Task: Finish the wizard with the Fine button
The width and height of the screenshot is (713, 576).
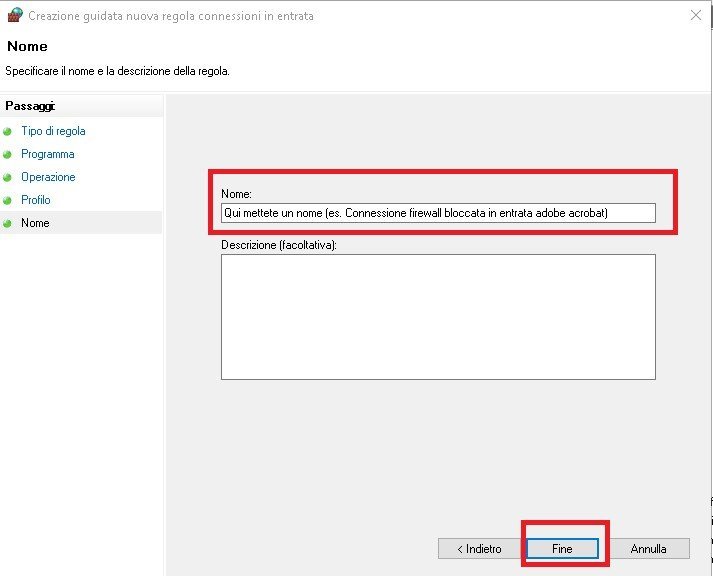Action: (562, 549)
